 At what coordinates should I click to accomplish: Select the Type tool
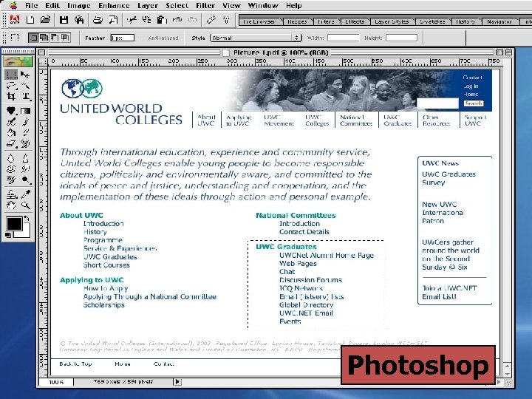pyautogui.click(x=26, y=96)
